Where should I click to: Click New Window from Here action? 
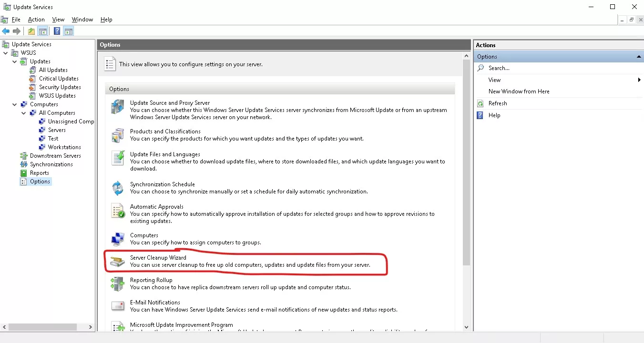click(519, 91)
